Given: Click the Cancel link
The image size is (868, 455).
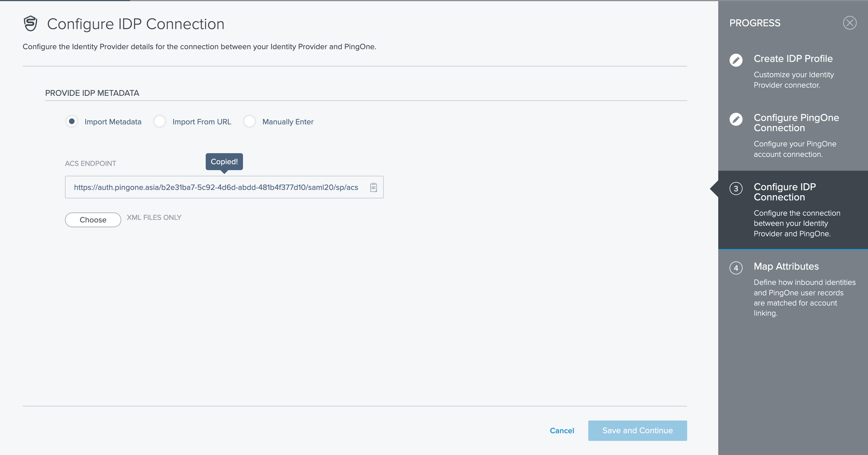Looking at the screenshot, I should pyautogui.click(x=562, y=430).
